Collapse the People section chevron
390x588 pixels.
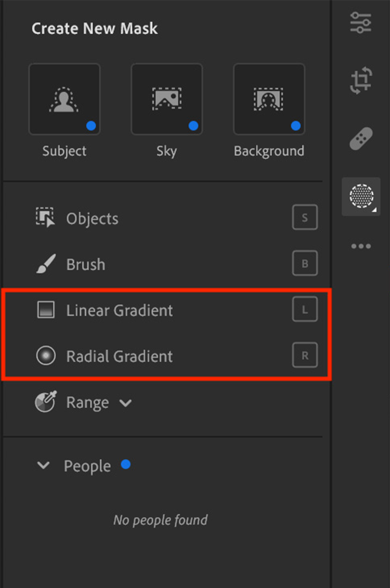click(x=44, y=466)
